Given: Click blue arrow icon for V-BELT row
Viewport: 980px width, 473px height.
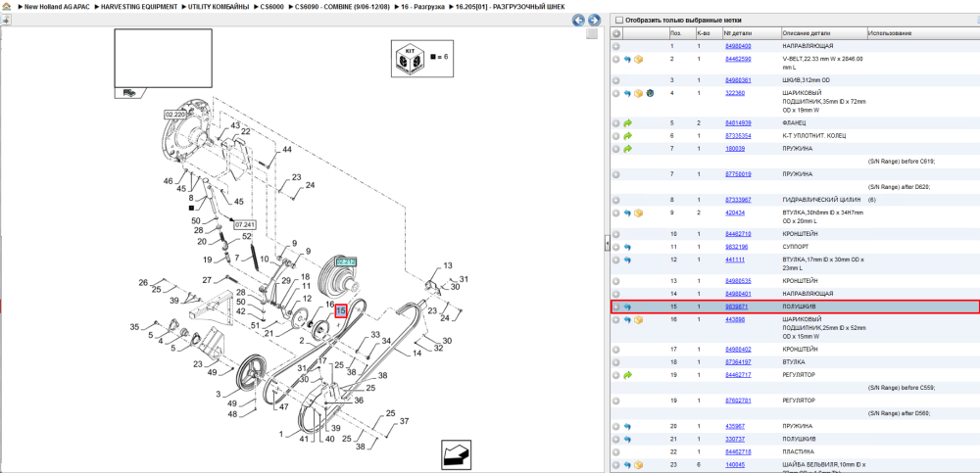Looking at the screenshot, I should pyautogui.click(x=627, y=60).
